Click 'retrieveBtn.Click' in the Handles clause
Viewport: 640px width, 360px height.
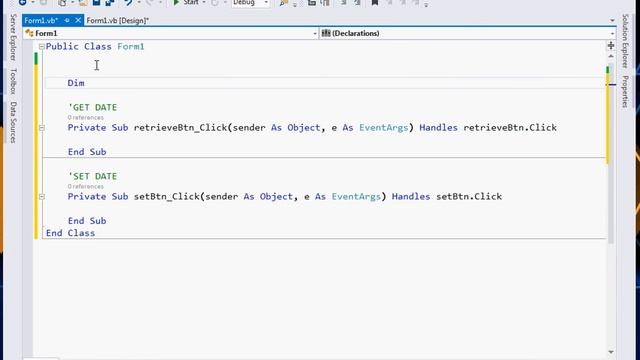(510, 128)
